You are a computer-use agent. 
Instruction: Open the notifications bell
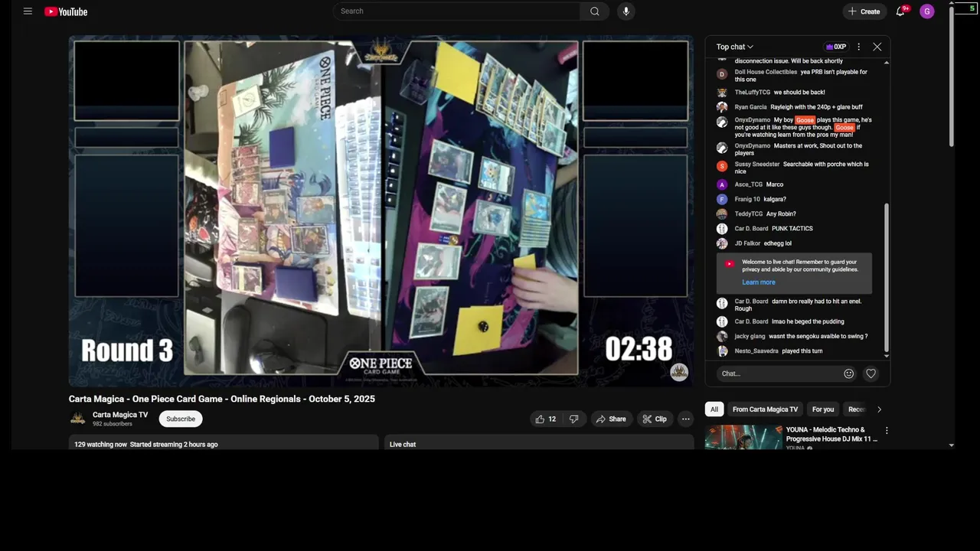pos(900,11)
